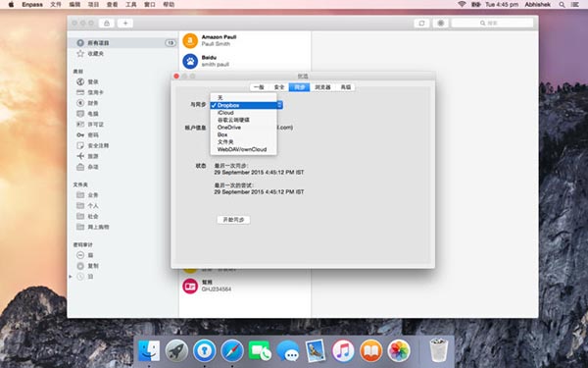Open Enpass from the Dock
588x368 pixels.
coord(205,350)
